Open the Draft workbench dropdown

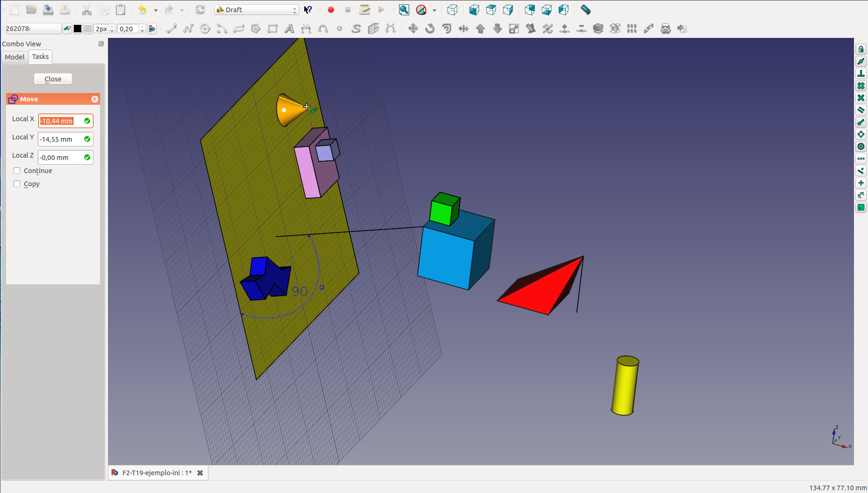[256, 10]
